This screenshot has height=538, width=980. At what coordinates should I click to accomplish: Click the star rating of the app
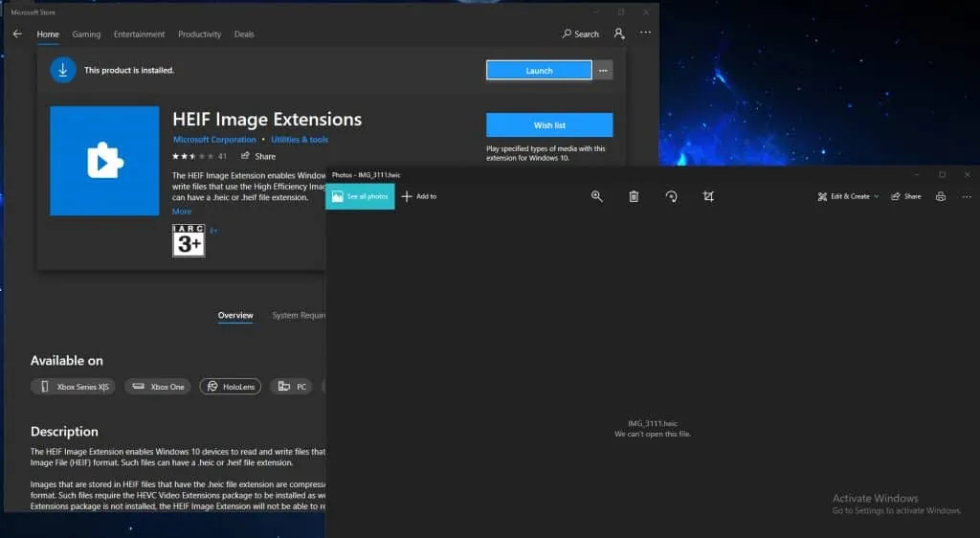[192, 156]
